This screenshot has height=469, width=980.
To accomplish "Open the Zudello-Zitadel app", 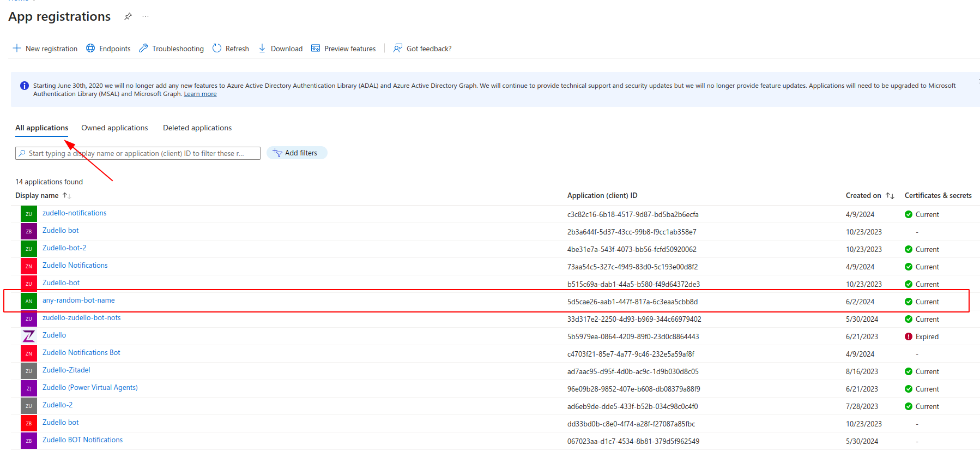I will pyautogui.click(x=66, y=370).
